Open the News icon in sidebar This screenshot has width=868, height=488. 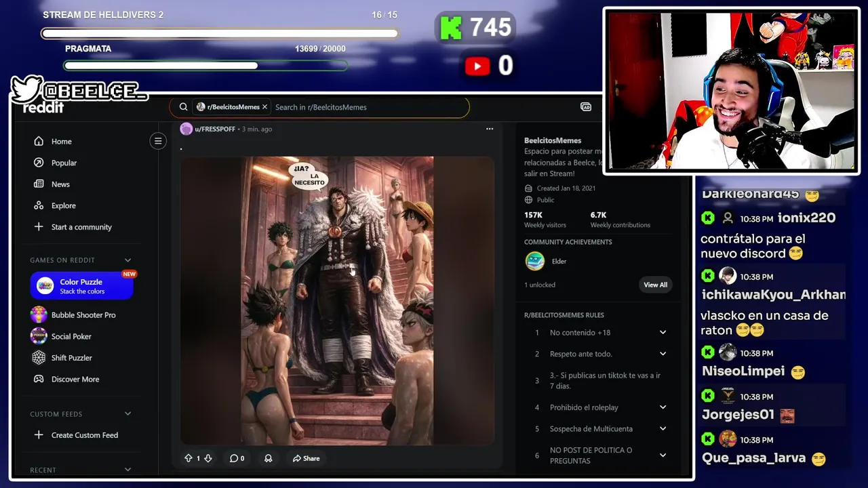click(x=39, y=184)
